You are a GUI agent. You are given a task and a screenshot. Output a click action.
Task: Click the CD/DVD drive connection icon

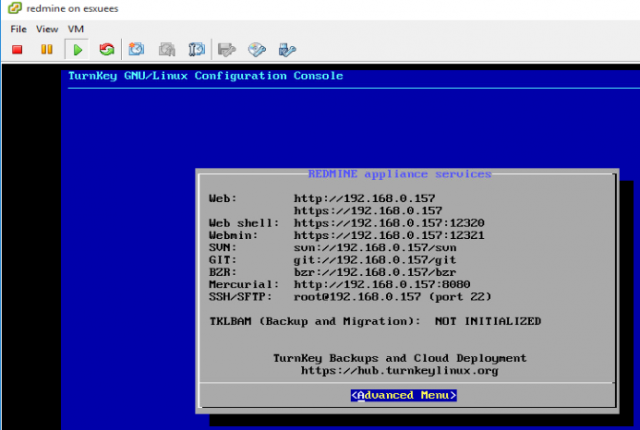(257, 50)
